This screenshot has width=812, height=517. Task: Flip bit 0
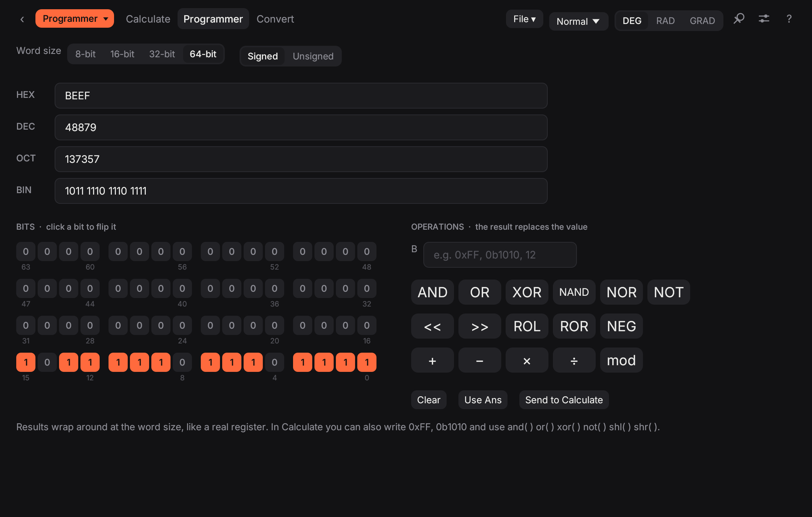[x=367, y=363]
